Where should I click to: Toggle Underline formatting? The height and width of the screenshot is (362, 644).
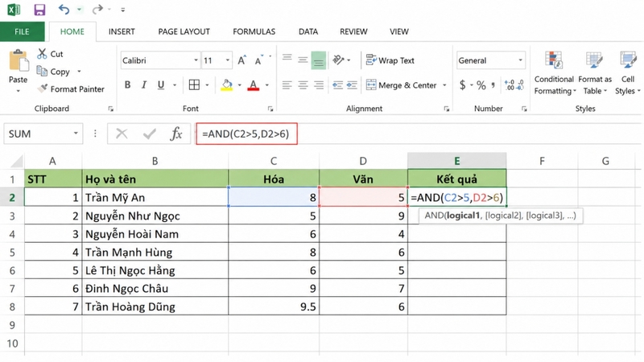point(161,85)
